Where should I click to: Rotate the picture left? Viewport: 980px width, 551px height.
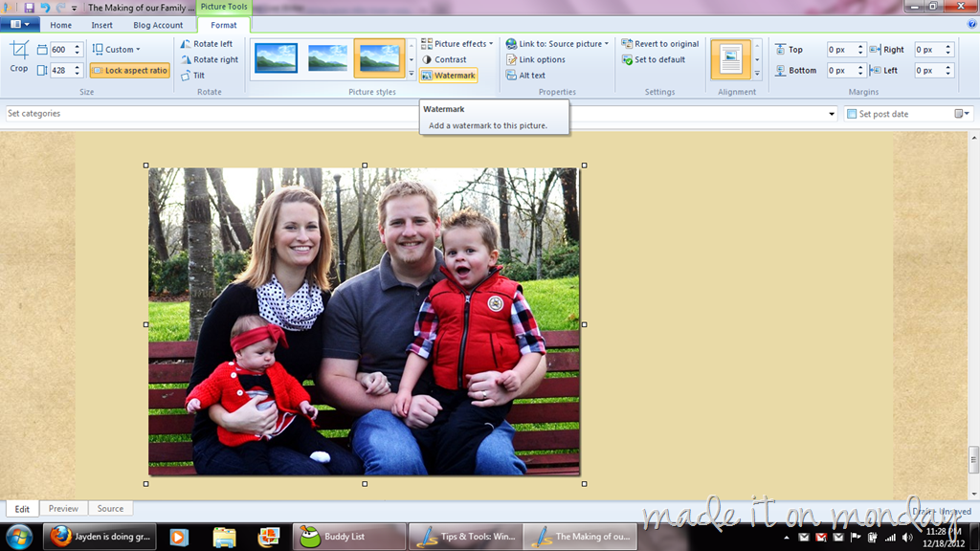click(207, 44)
